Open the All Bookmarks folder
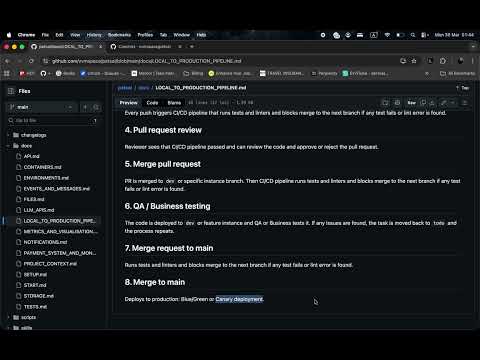Viewport: 480px width, 360px height. pos(457,73)
